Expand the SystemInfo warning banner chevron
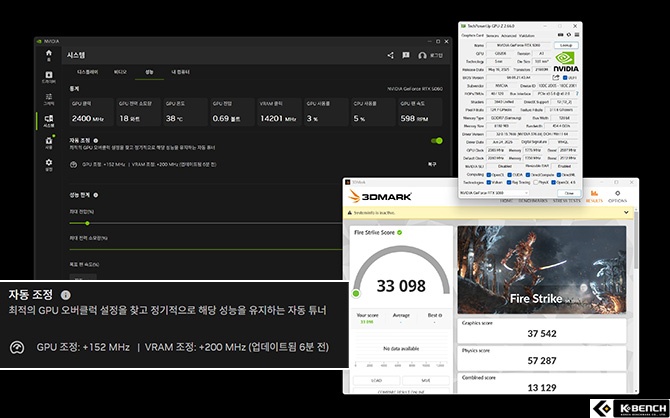670x418 pixels. coord(626,212)
